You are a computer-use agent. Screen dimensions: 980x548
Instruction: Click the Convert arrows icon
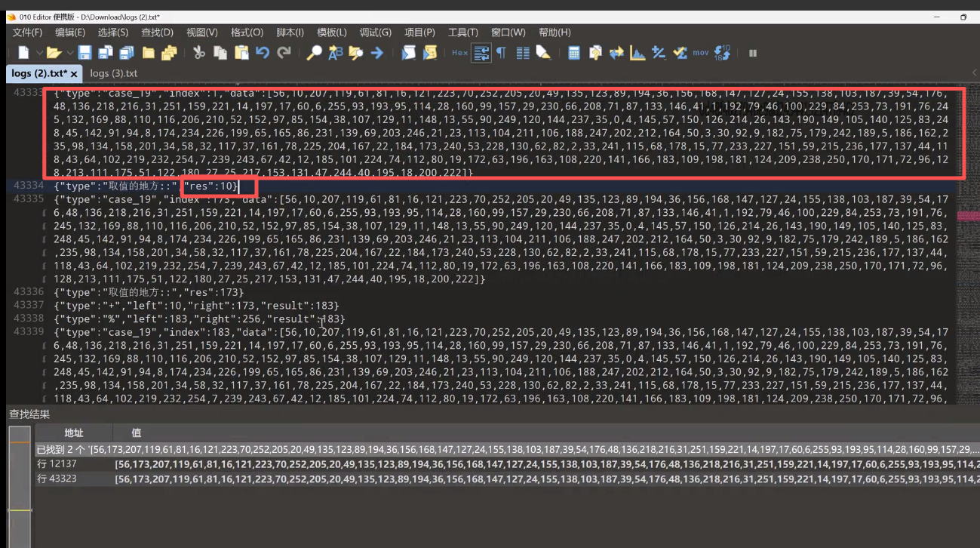[x=616, y=53]
